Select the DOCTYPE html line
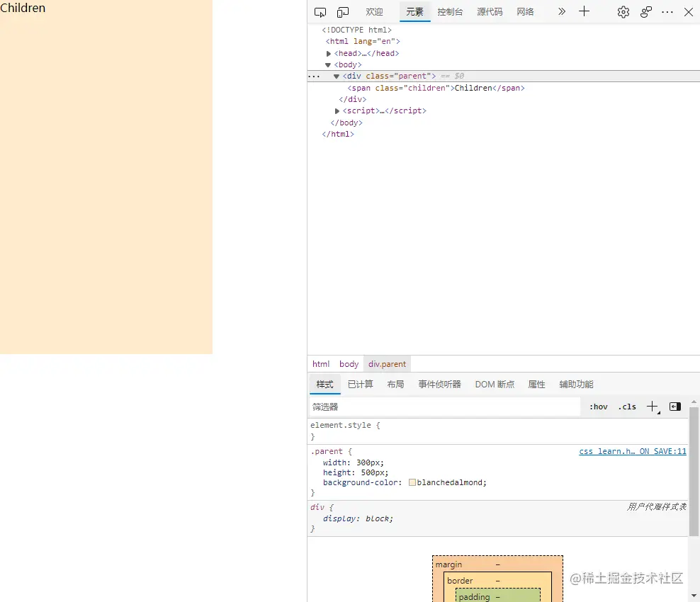The image size is (700, 602). click(356, 30)
